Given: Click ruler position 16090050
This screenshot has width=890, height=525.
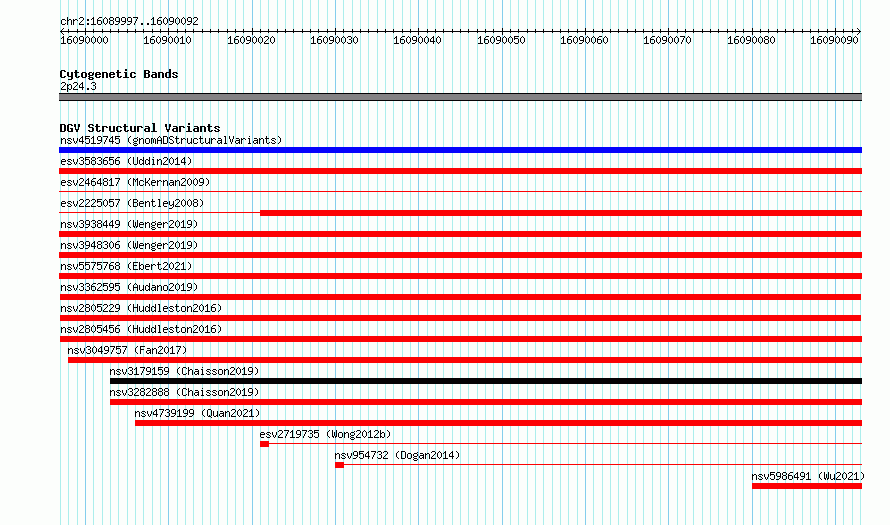Looking at the screenshot, I should [x=501, y=40].
